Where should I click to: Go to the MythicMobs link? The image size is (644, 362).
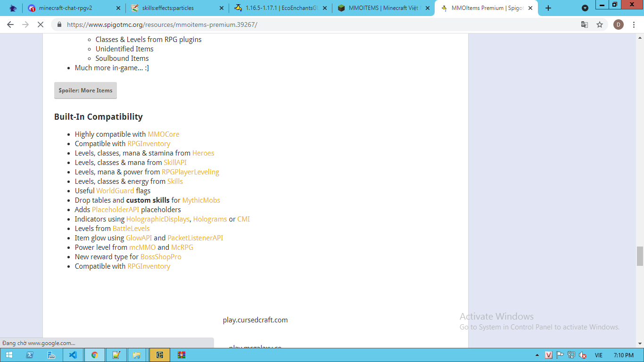tap(201, 200)
